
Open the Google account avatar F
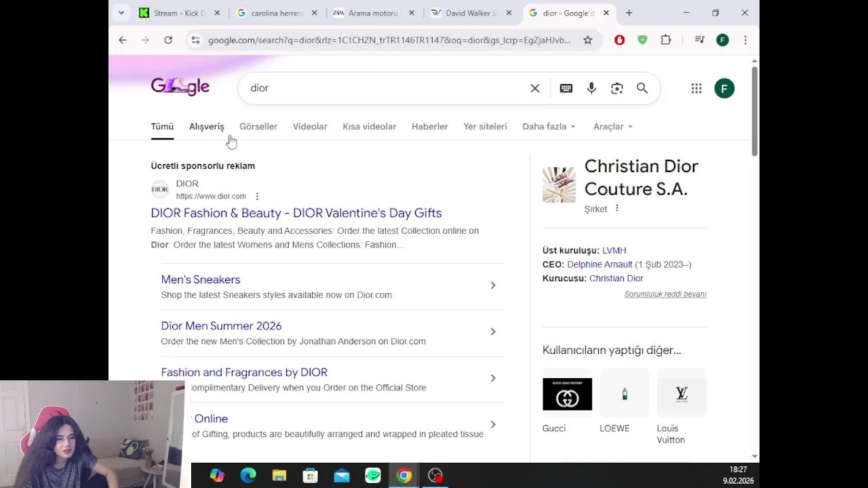[x=724, y=88]
